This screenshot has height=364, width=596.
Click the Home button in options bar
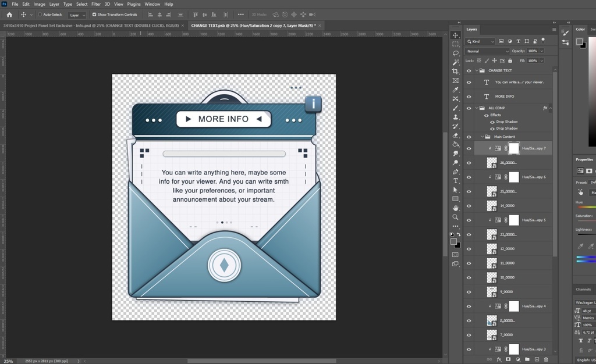[9, 15]
